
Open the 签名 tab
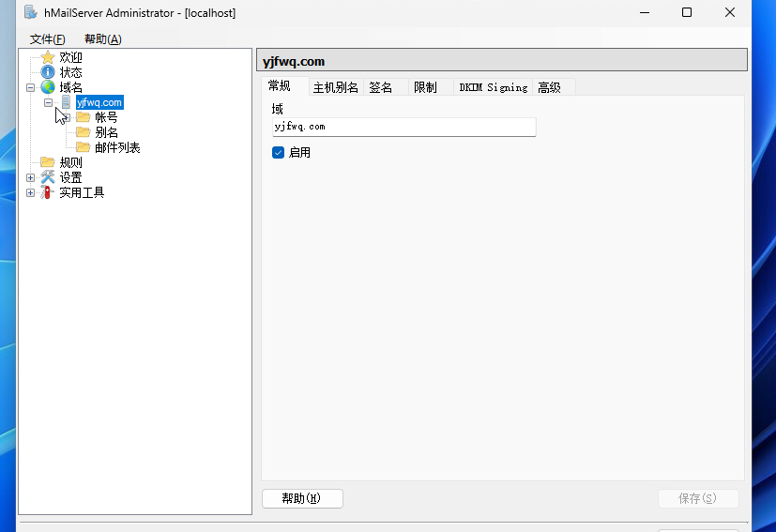[386, 87]
